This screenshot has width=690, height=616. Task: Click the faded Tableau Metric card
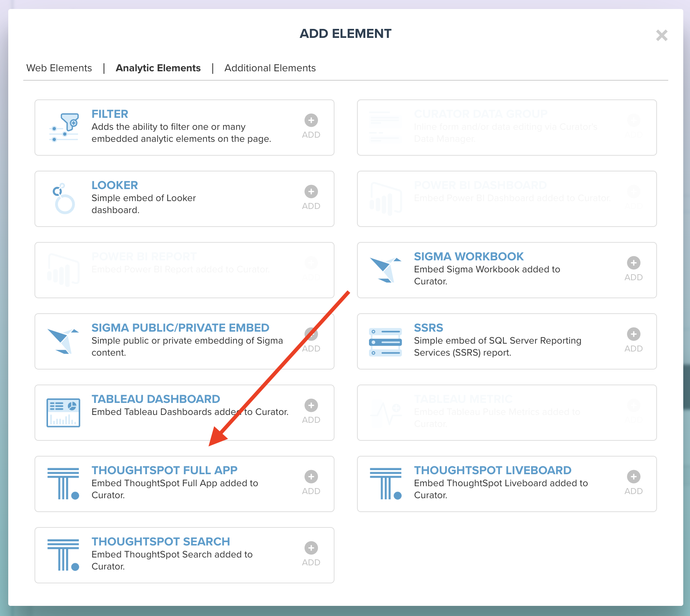pos(507,413)
